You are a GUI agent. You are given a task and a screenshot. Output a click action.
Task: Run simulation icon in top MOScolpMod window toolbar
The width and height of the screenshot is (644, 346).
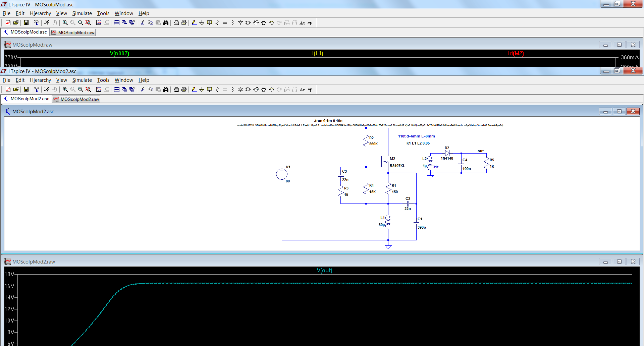click(47, 23)
